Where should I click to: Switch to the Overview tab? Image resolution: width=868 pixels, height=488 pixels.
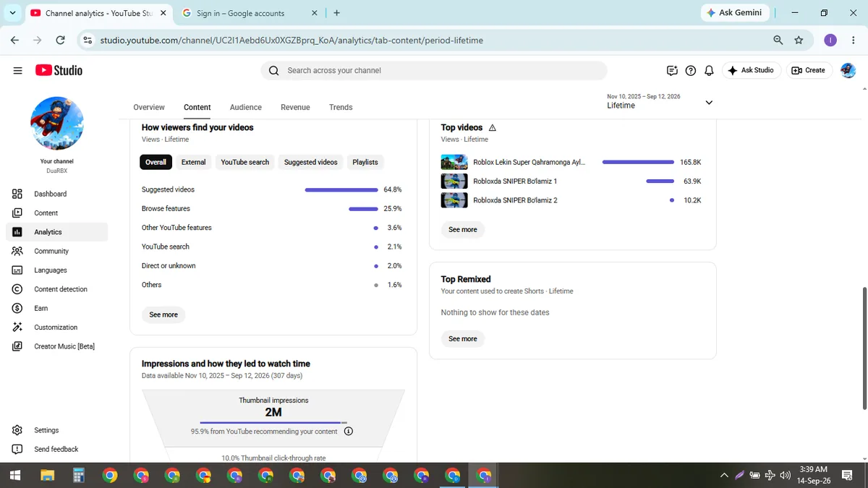(x=149, y=107)
